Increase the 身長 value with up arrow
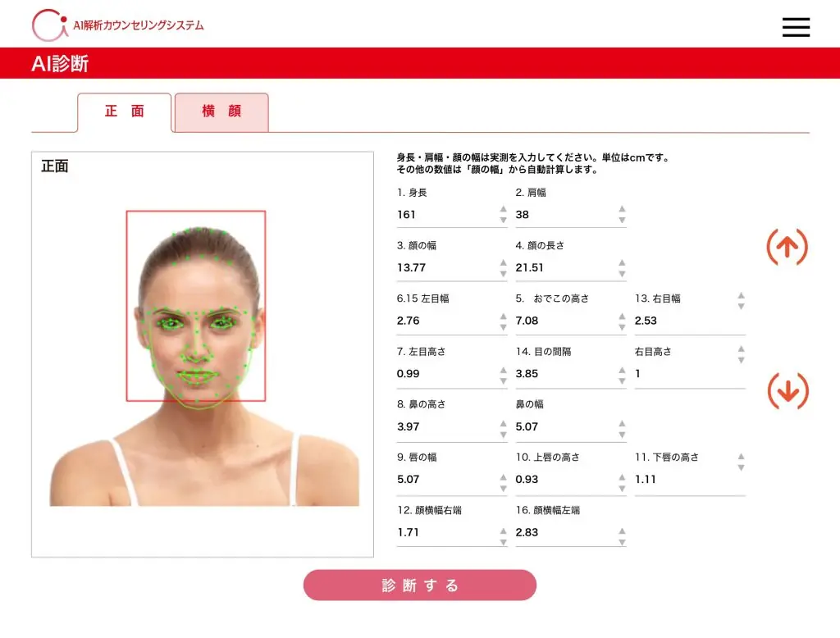The height and width of the screenshot is (638, 840). tap(503, 210)
